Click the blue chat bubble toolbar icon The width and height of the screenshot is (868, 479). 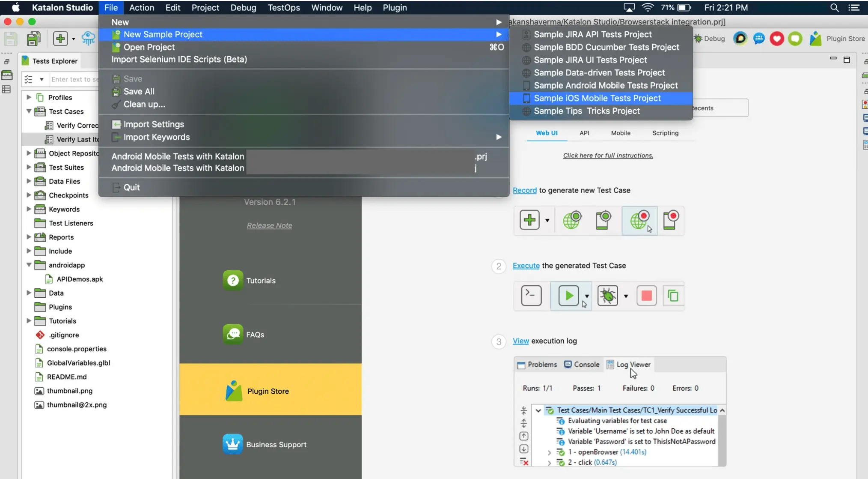pos(758,39)
